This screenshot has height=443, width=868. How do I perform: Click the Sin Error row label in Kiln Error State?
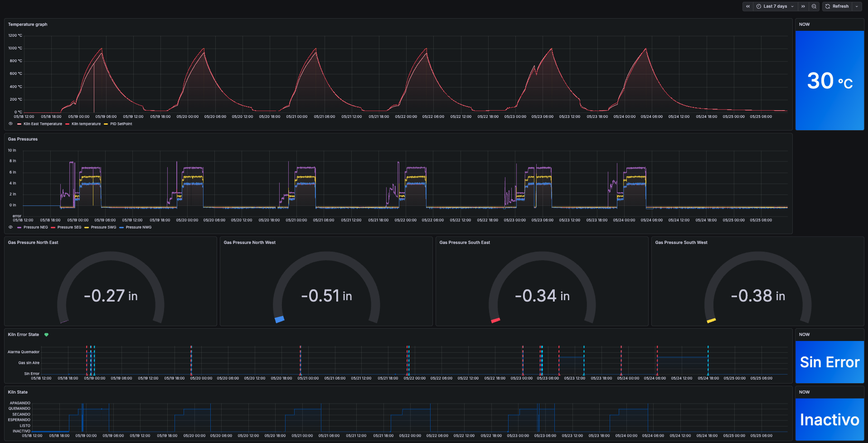tap(32, 374)
